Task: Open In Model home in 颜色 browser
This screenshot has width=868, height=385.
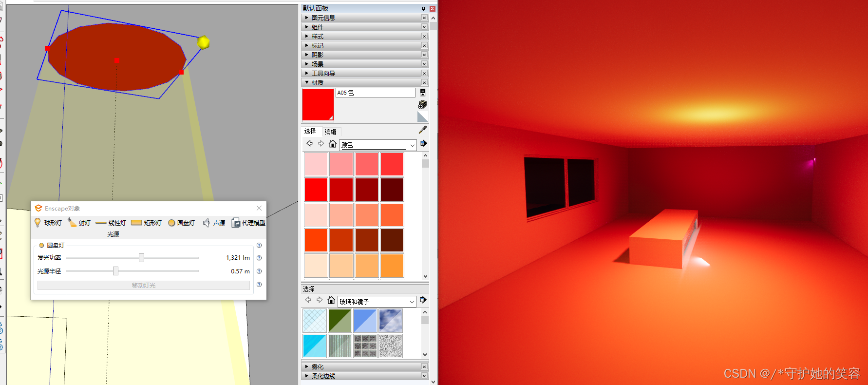Action: pyautogui.click(x=332, y=144)
